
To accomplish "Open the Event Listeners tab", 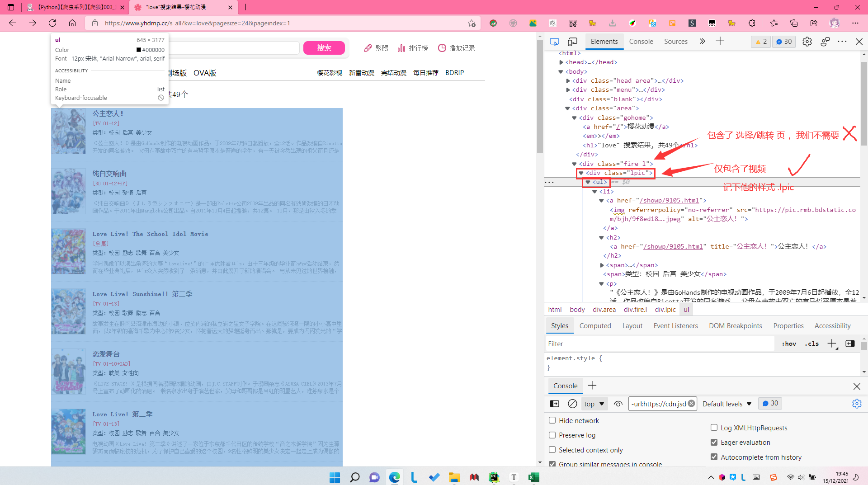I will pos(675,326).
